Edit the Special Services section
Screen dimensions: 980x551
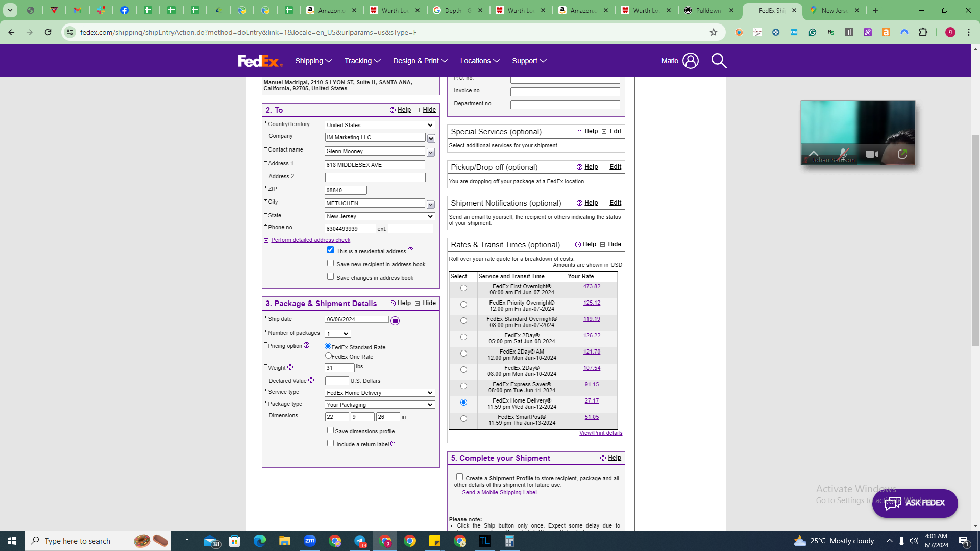point(615,131)
